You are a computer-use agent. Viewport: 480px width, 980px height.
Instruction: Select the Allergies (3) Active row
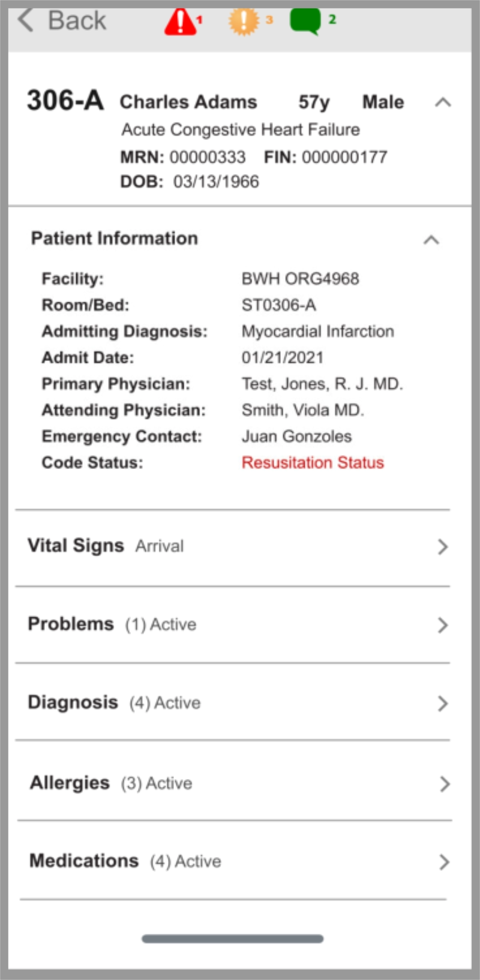[x=112, y=783]
